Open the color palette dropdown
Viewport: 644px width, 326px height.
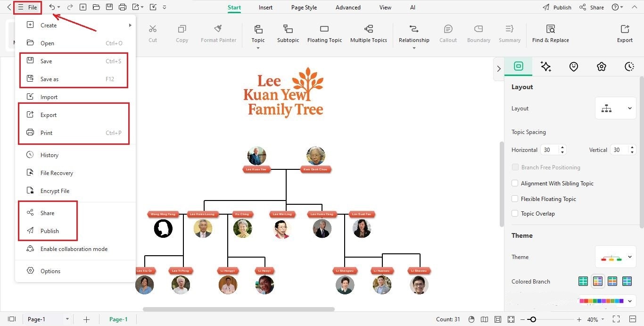pos(630,301)
